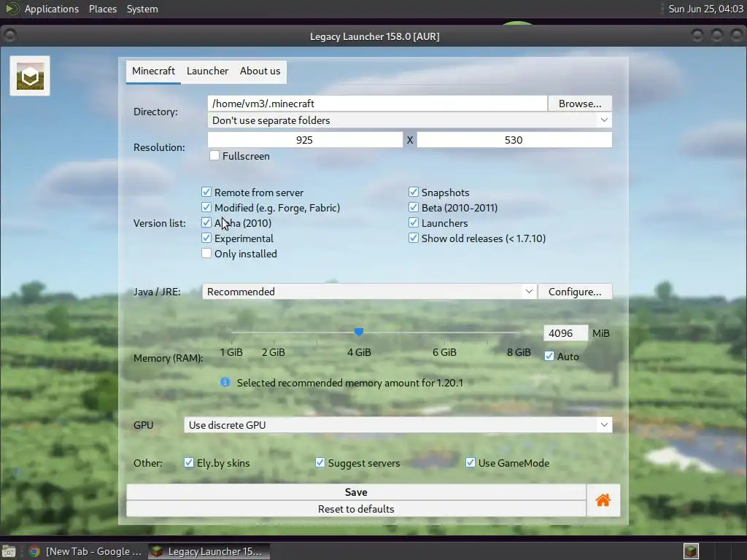Click the Applications menu logo icon
This screenshot has height=560, width=747.
point(12,9)
